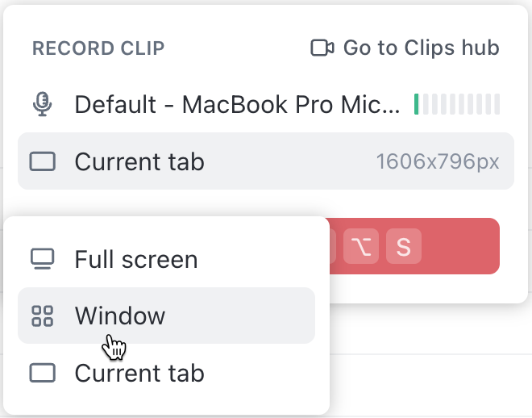Click the RECORD CLIP heading
Screen dimensions: 532x418
(98, 48)
